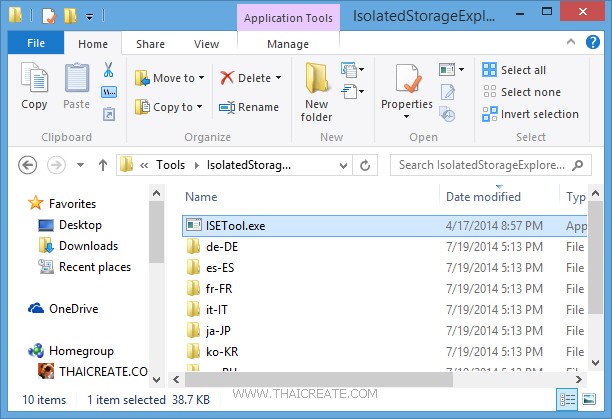Open the Manage ribbon tab
The image size is (612, 419).
coord(288,44)
